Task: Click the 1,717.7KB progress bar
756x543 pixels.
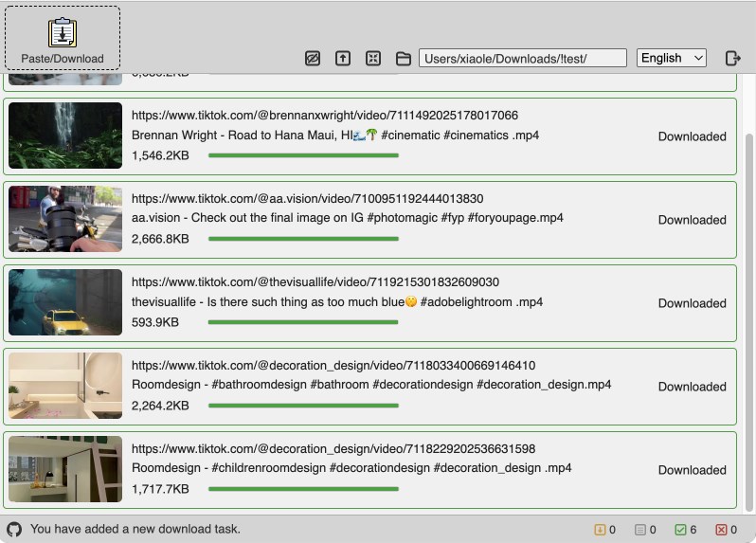Action: (303, 489)
